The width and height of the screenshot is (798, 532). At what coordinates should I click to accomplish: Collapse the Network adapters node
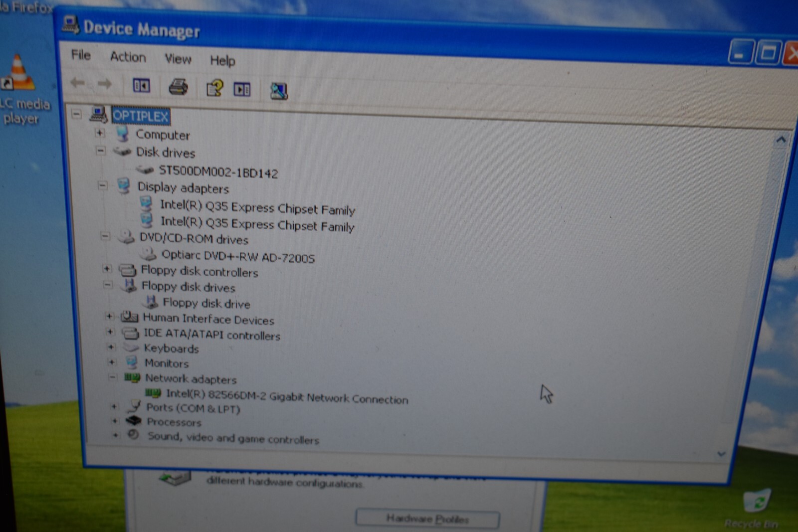coord(113,377)
